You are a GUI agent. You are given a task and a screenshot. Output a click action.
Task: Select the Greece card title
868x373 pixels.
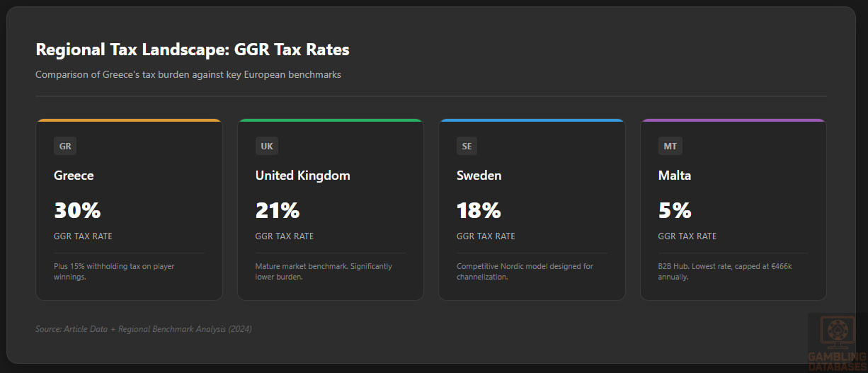(74, 176)
